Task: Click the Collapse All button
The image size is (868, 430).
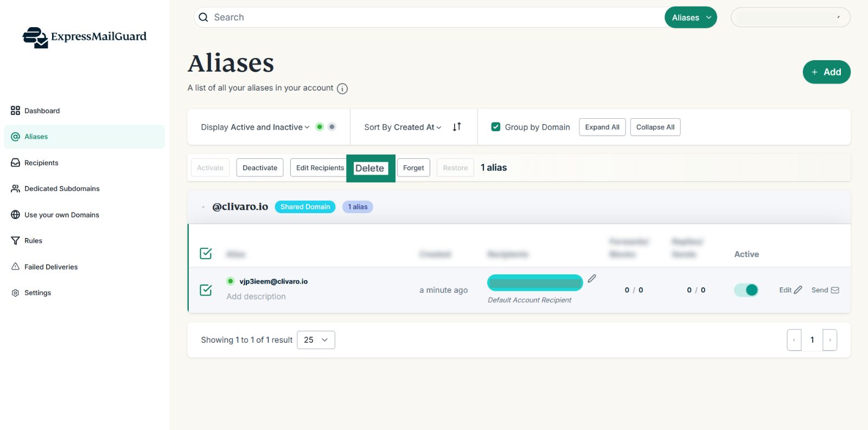Action: (655, 127)
